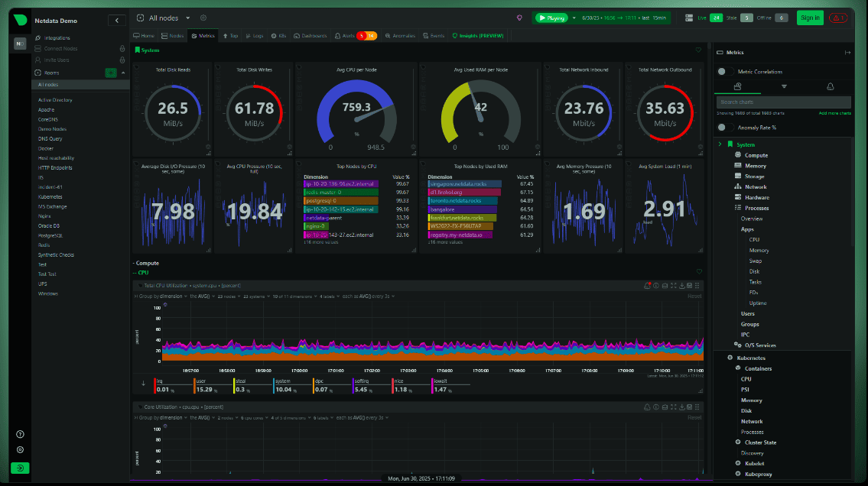
Task: Click Reset on Total CPU Utilization chart
Action: 694,296
